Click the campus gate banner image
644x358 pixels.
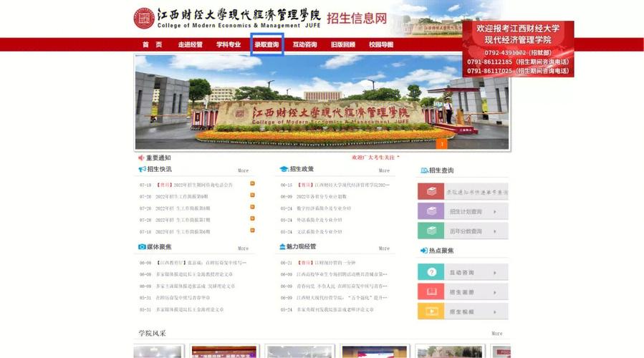[322, 102]
